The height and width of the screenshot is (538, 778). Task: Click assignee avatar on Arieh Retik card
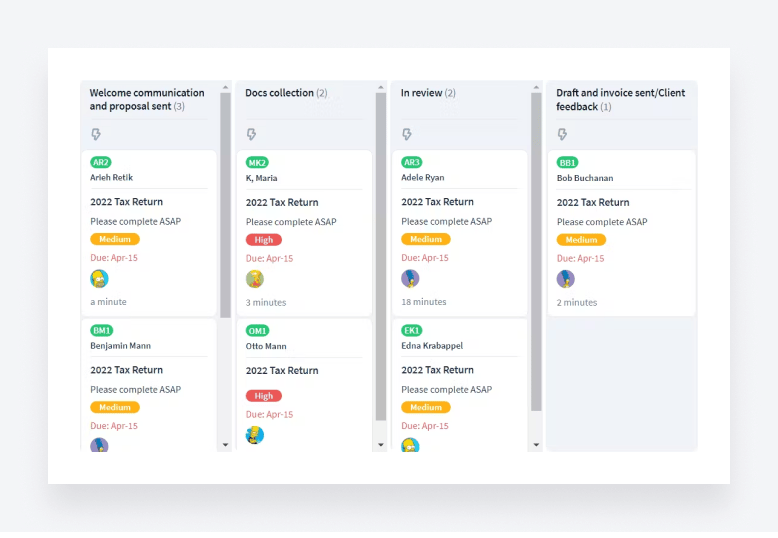click(99, 279)
